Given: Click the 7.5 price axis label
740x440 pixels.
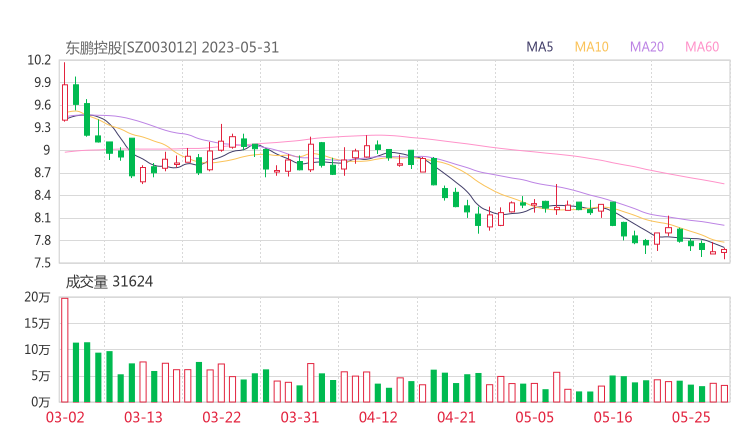Looking at the screenshot, I should pos(42,262).
